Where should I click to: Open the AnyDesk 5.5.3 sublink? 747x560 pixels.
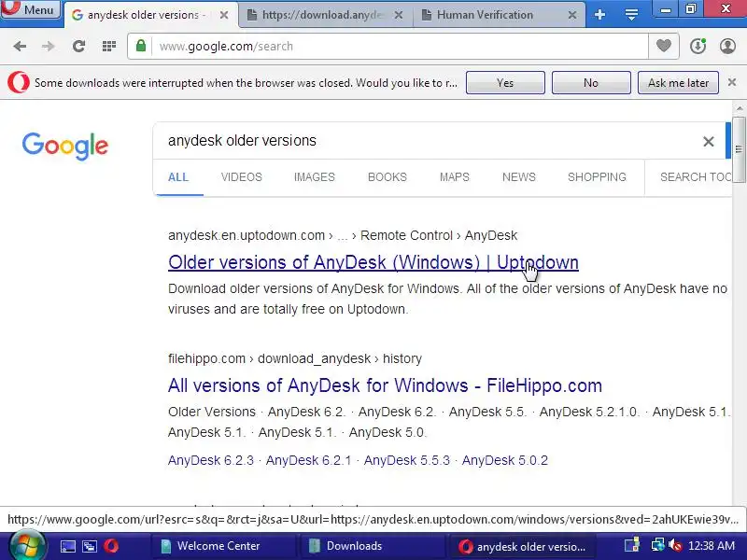[x=406, y=460]
